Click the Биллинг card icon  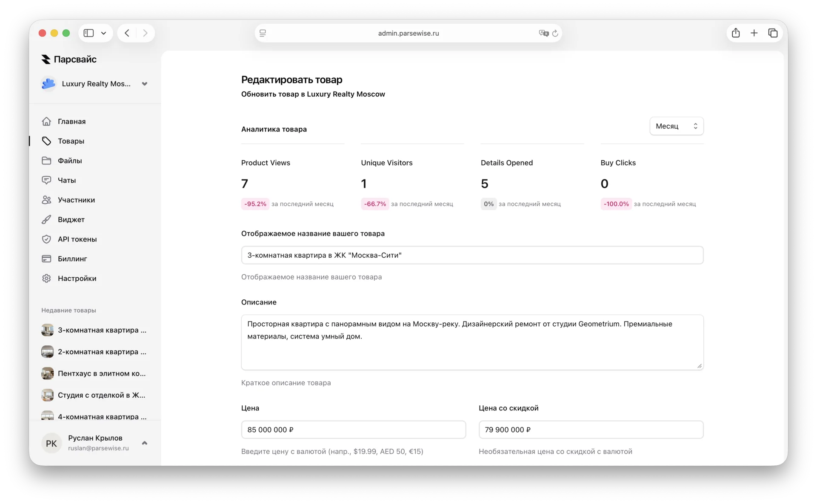click(47, 259)
